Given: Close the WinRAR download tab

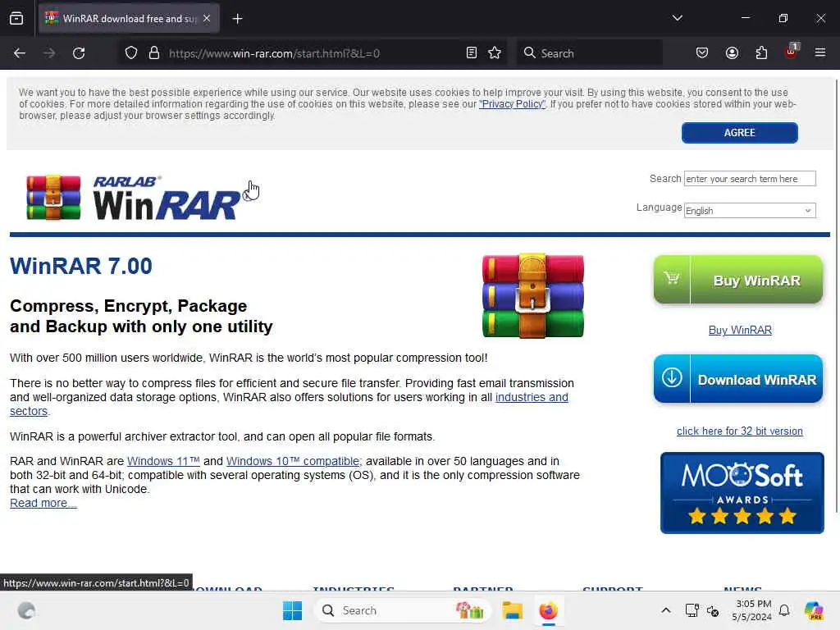Looking at the screenshot, I should pos(207,18).
